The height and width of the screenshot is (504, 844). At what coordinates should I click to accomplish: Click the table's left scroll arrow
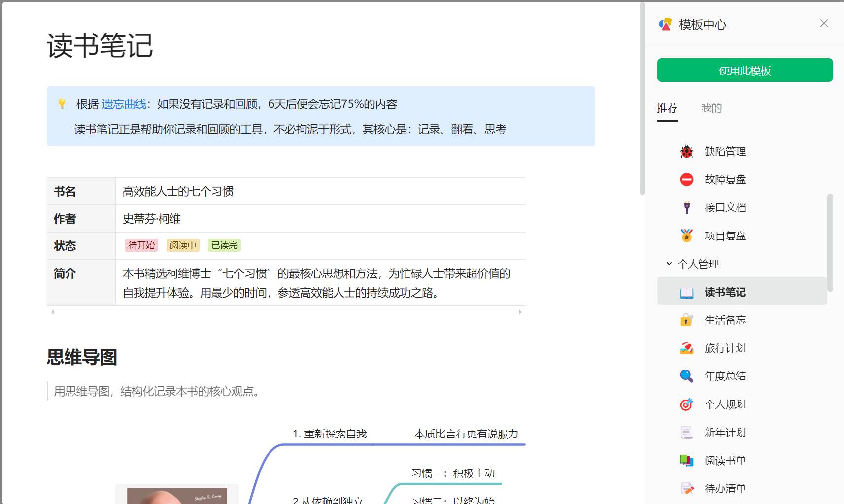pyautogui.click(x=53, y=312)
